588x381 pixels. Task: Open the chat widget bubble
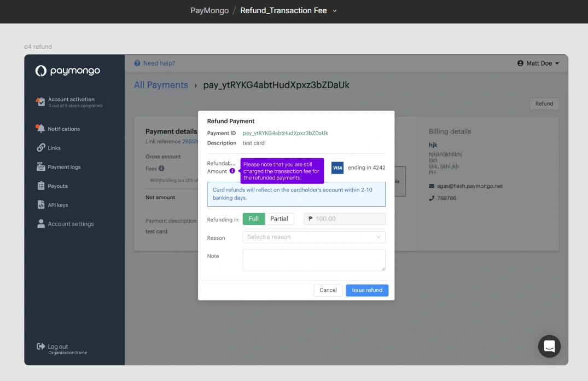pos(549,346)
